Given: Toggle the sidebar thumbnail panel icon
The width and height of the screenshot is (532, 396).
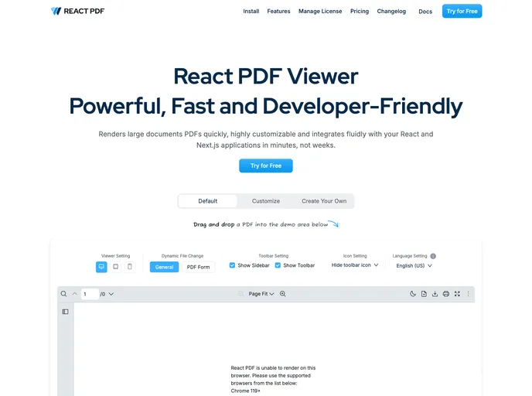Looking at the screenshot, I should [66, 312].
